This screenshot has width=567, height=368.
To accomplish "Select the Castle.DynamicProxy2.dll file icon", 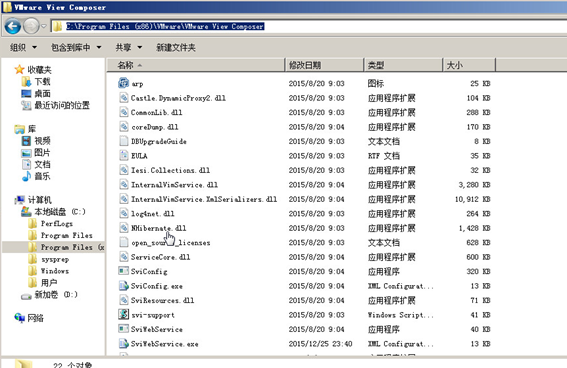I will (x=124, y=98).
